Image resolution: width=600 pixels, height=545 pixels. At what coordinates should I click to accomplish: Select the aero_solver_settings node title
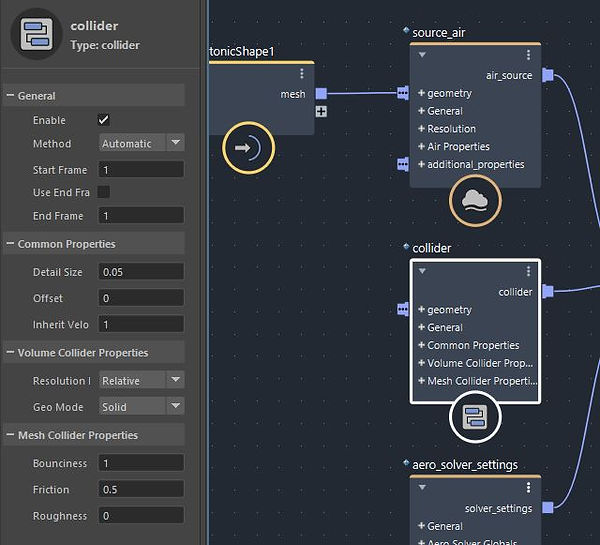[x=465, y=465]
